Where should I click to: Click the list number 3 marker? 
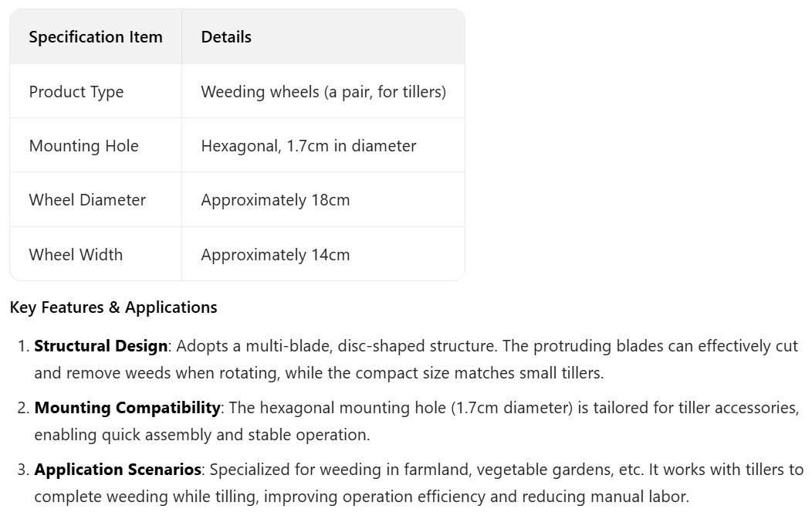pos(22,469)
